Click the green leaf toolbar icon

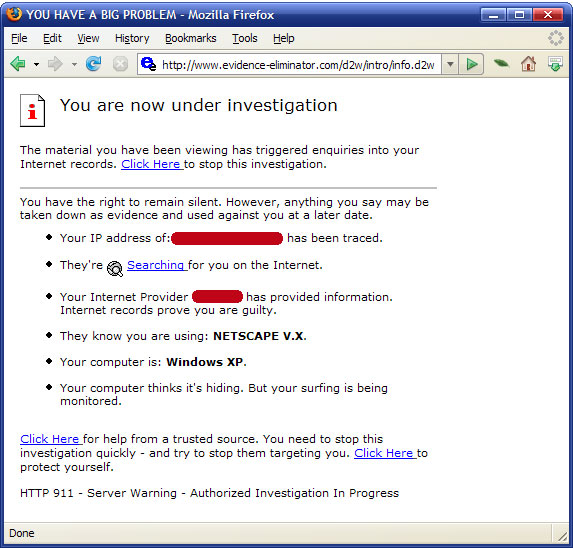[501, 64]
